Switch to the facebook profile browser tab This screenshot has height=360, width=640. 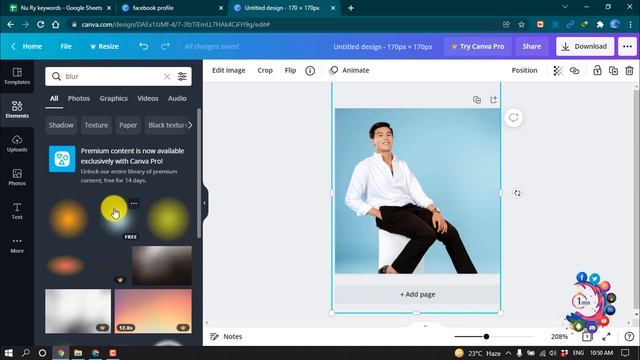tap(171, 8)
